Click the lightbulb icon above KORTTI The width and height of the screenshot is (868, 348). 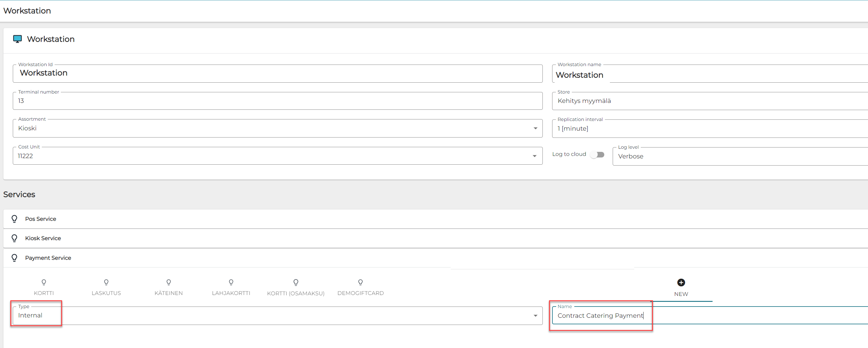(44, 282)
